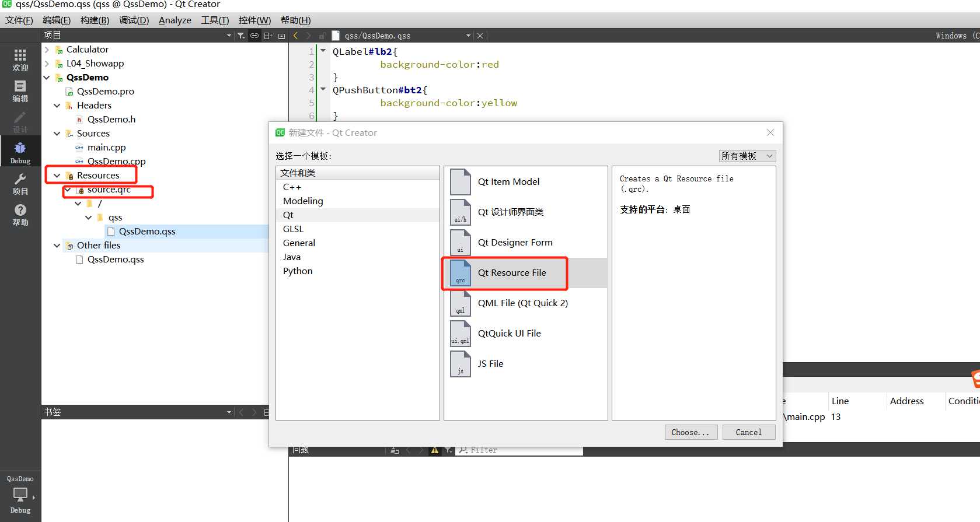Select QssDemo.h header file
This screenshot has height=522, width=980.
tap(111, 120)
